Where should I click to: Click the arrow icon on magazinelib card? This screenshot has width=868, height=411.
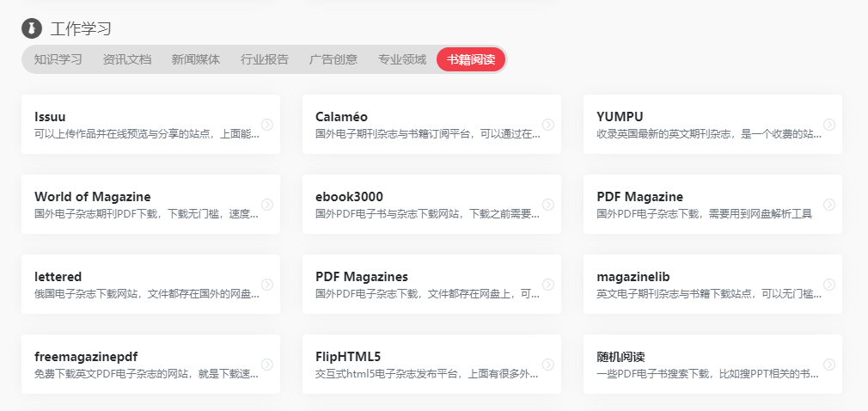(829, 284)
